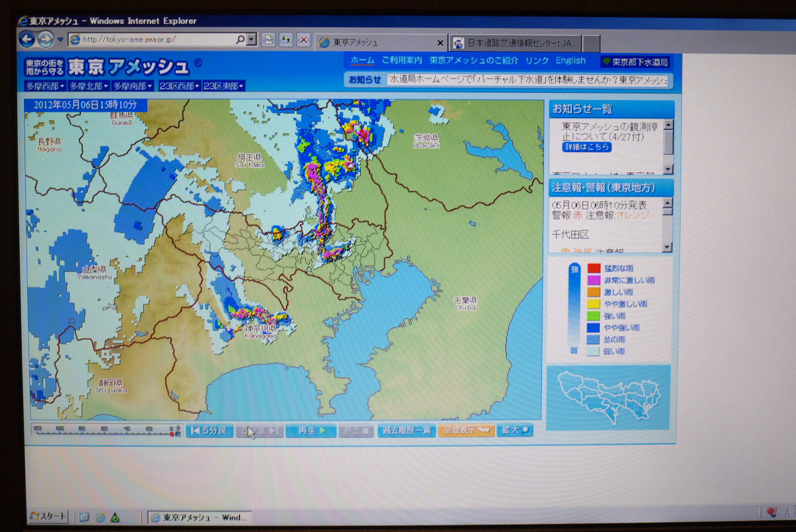796x532 pixels.
Task: Click the 東京アメッシュ taskbar window button
Action: [x=200, y=517]
